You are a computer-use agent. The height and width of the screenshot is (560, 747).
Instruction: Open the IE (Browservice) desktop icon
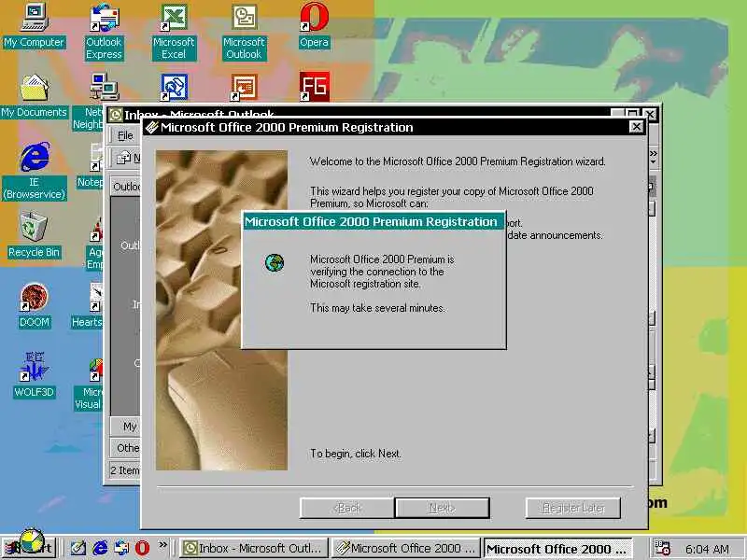click(x=34, y=172)
